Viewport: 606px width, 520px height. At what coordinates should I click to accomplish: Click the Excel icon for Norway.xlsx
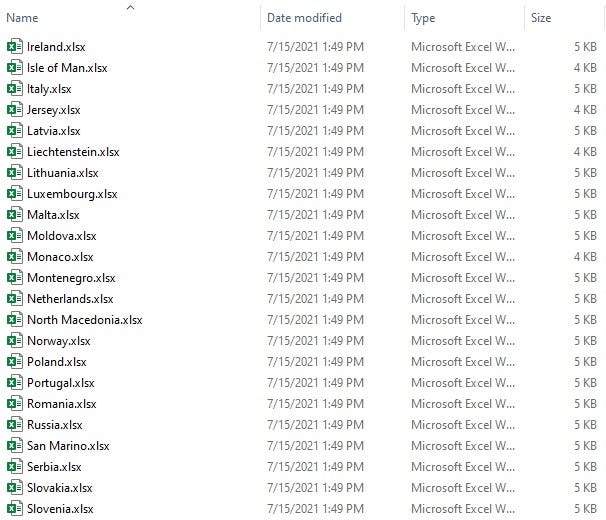(x=15, y=341)
